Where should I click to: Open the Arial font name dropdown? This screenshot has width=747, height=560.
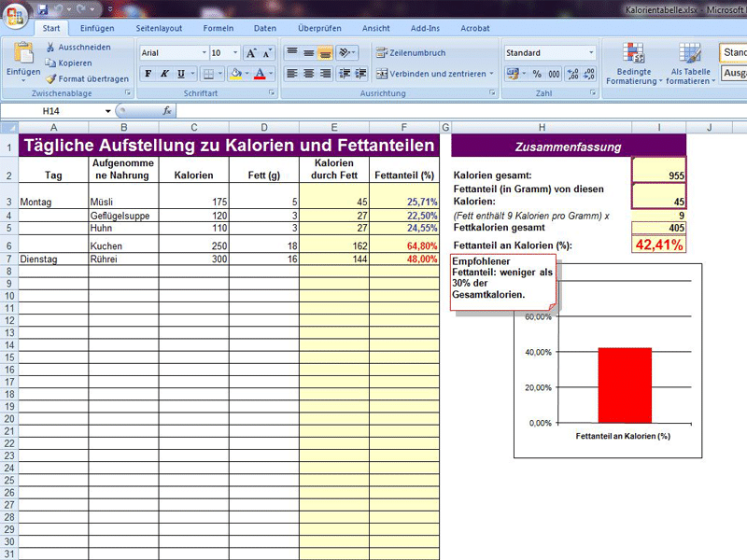click(204, 53)
